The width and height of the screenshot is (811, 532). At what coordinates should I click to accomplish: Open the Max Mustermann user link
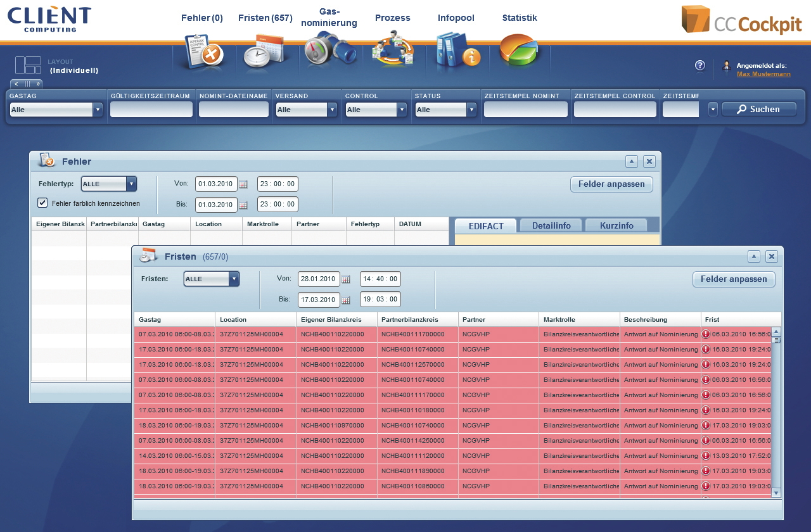(763, 74)
